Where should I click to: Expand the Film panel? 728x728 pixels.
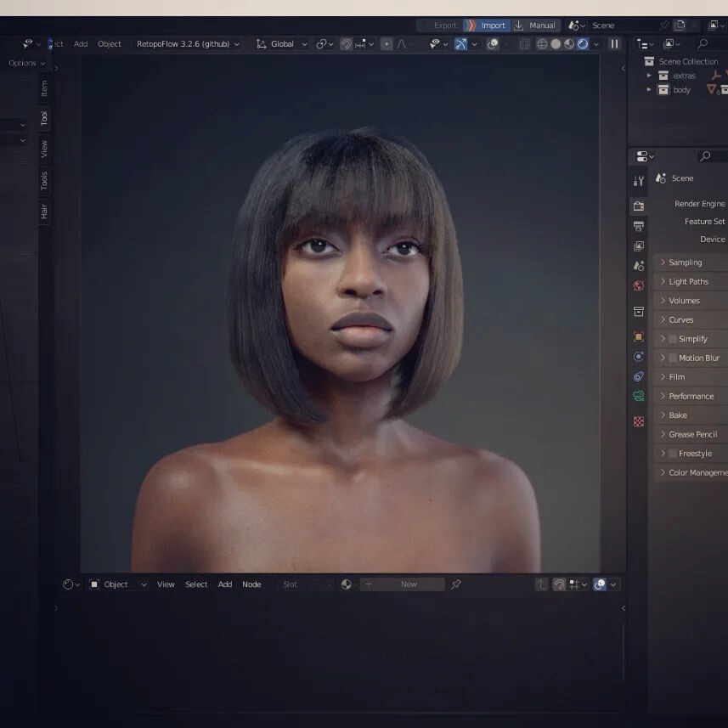pos(676,377)
